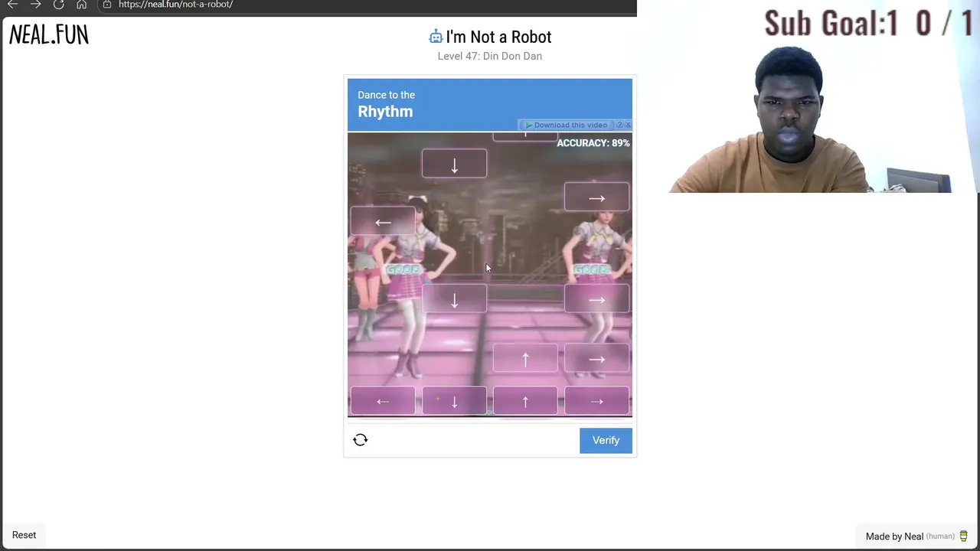Hit the topmost falling right arrow note
The width and height of the screenshot is (980, 551).
[596, 198]
